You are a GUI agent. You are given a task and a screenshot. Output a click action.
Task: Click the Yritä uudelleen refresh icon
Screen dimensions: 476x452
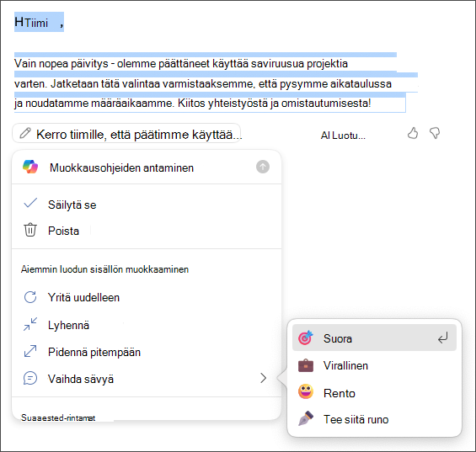(x=30, y=297)
